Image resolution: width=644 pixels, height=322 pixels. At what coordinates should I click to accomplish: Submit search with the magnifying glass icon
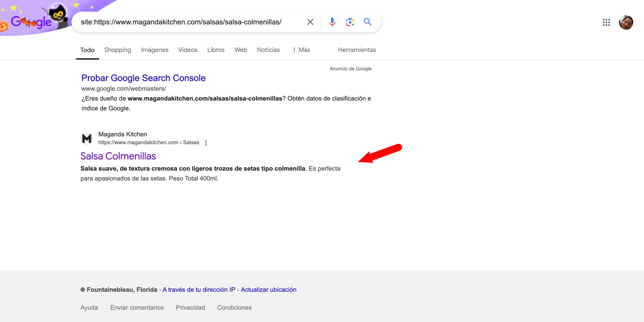coord(367,22)
